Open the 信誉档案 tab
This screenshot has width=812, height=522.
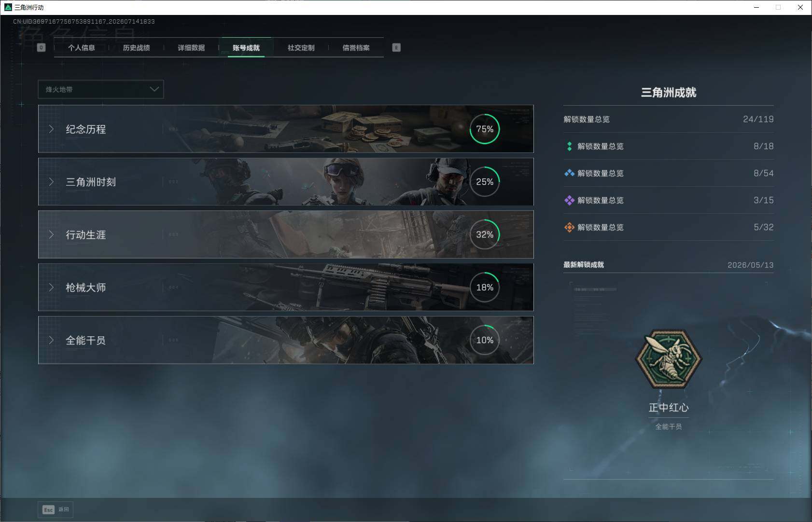356,48
